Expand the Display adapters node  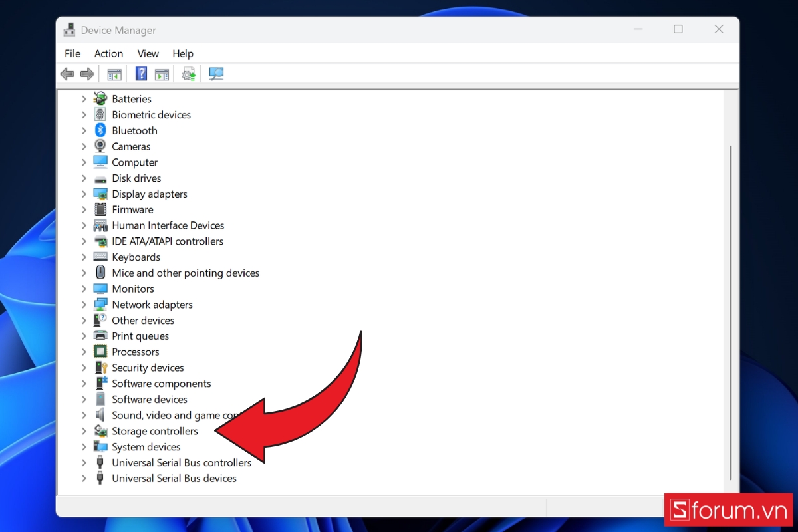click(x=84, y=194)
